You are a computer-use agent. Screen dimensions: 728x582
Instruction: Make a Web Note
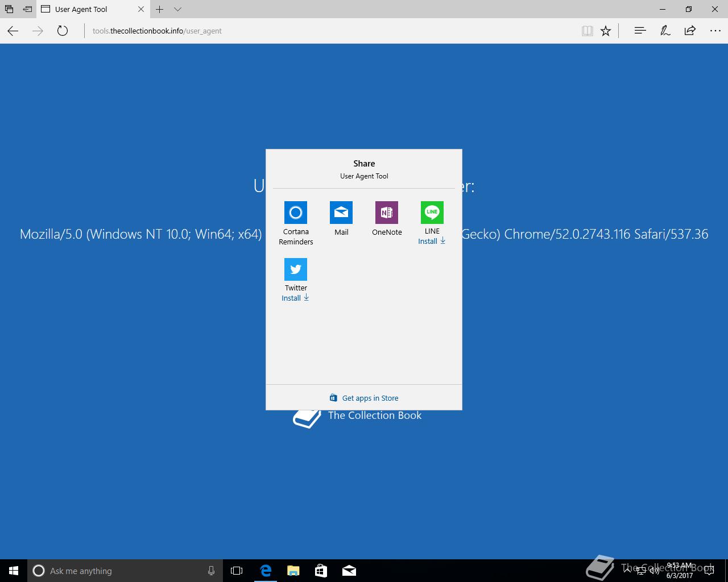point(665,31)
